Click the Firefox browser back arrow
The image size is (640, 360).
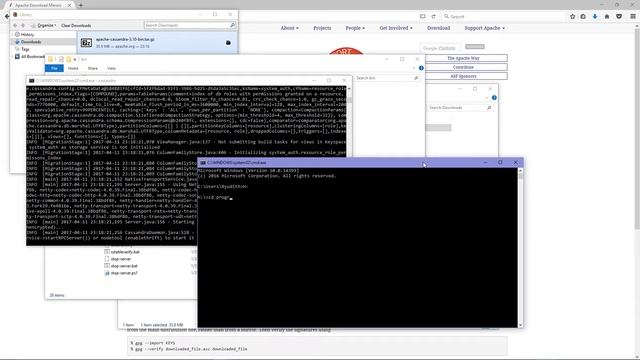(x=6, y=16)
